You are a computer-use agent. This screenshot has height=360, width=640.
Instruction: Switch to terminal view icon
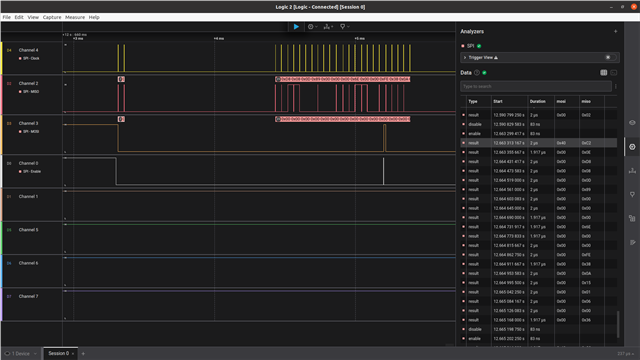pos(613,73)
